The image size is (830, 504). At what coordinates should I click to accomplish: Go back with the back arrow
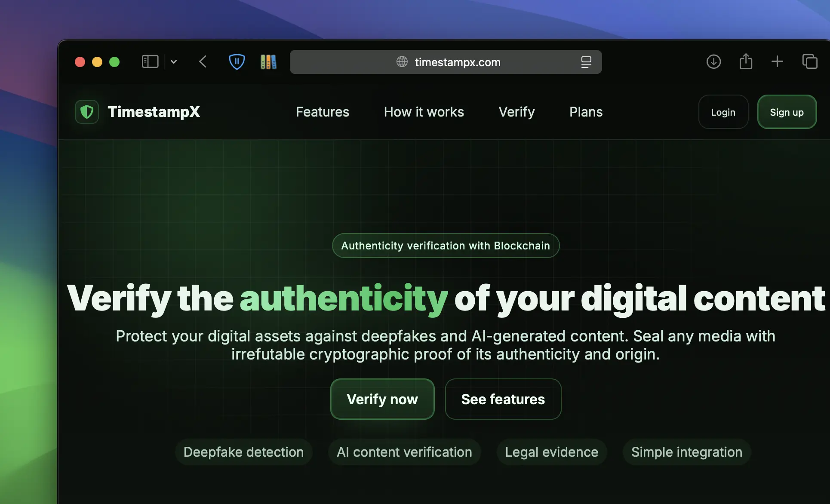click(x=203, y=62)
